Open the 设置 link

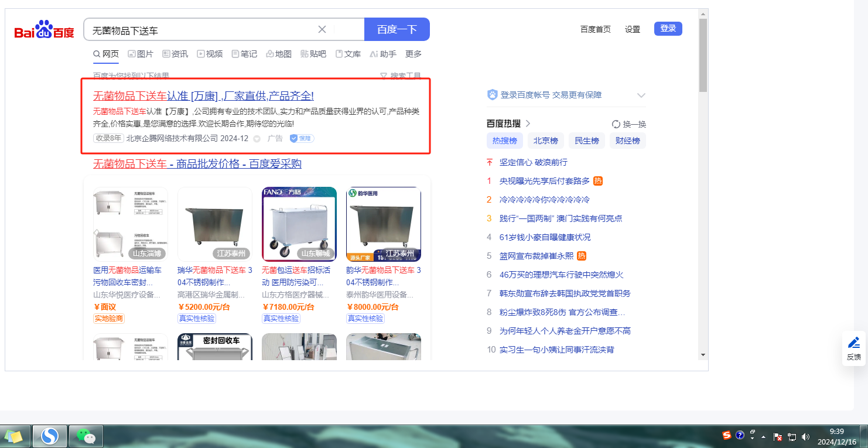[x=633, y=29]
